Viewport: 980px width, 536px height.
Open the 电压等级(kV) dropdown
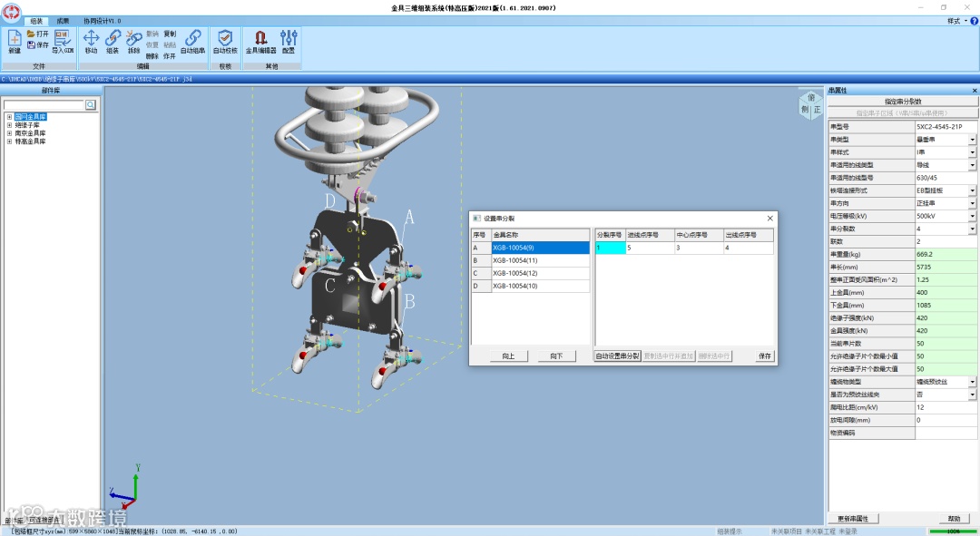click(973, 216)
